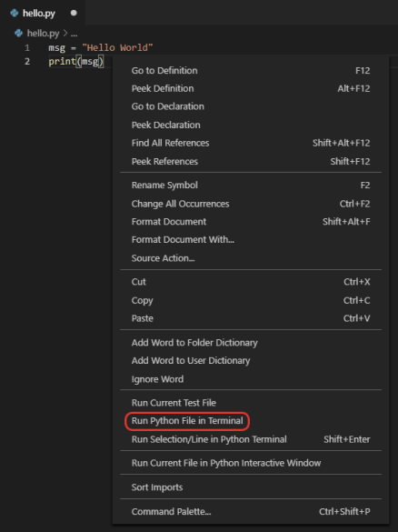Select Go to Declaration

coord(251,106)
